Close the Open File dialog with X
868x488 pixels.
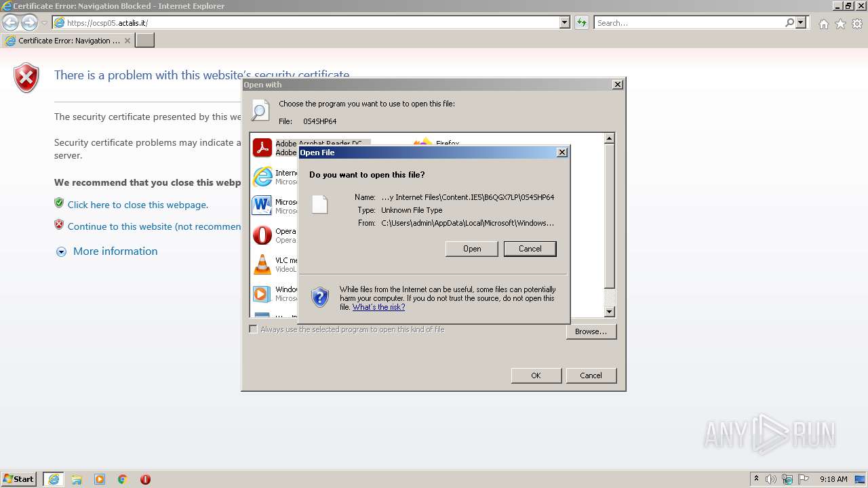pyautogui.click(x=562, y=152)
